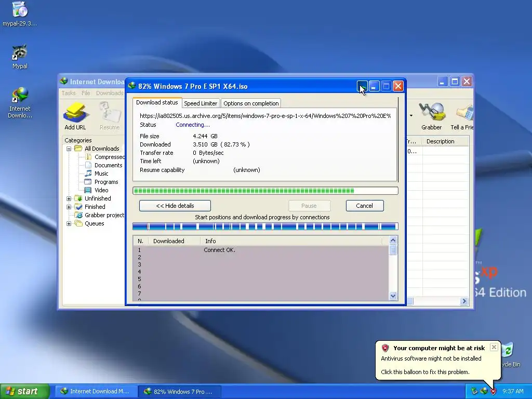Click the Connecting... status text
Viewport: 532px width, 399px height.
coord(193,125)
